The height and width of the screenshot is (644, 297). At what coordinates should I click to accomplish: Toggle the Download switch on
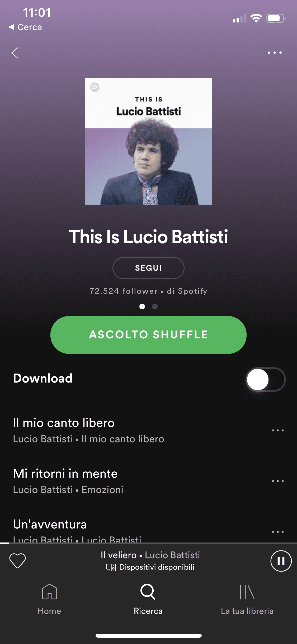click(266, 379)
